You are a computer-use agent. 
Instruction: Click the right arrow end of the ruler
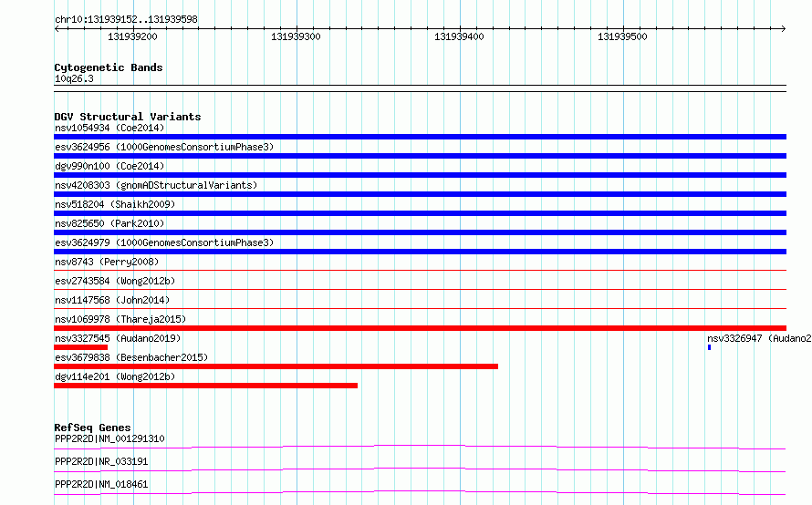tap(784, 29)
